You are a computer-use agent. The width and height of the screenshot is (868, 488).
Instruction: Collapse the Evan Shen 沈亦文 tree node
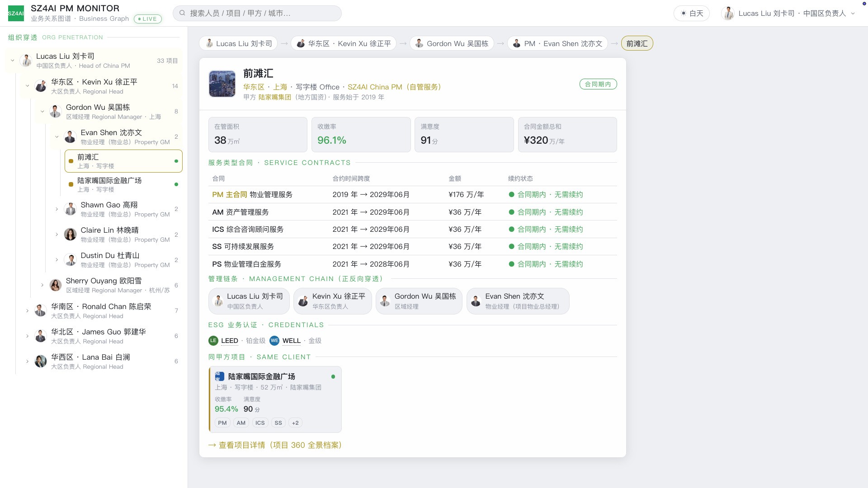tap(57, 136)
